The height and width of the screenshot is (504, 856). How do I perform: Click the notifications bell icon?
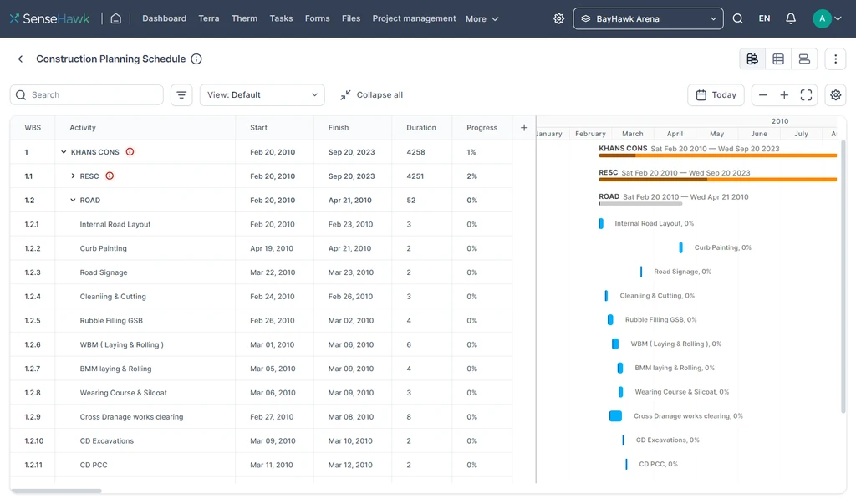click(x=790, y=18)
